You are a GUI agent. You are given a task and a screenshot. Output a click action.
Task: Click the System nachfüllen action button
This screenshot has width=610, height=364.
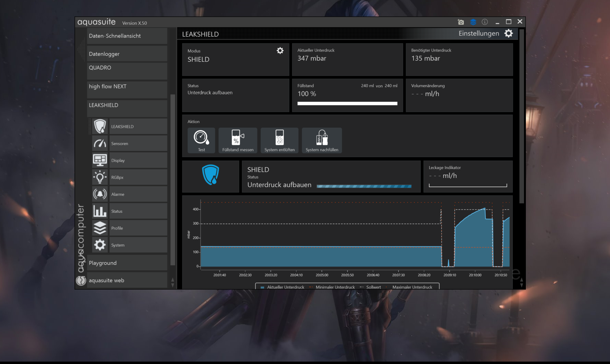pyautogui.click(x=322, y=140)
